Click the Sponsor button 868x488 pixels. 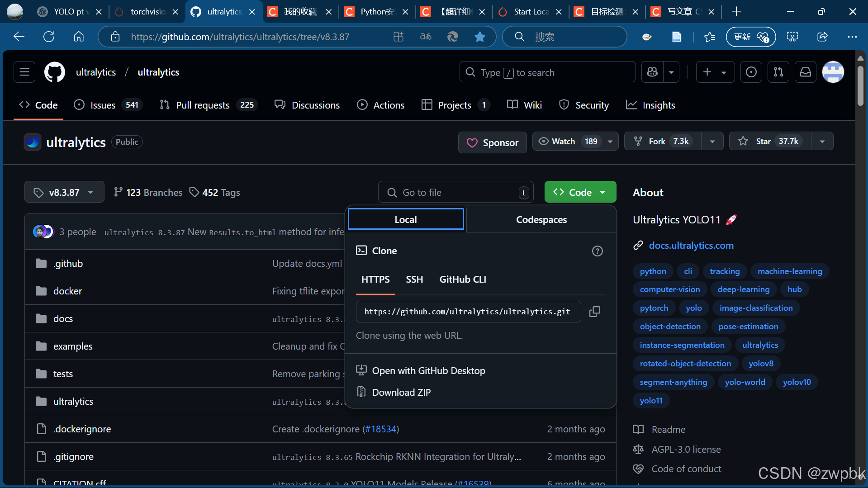pos(492,142)
